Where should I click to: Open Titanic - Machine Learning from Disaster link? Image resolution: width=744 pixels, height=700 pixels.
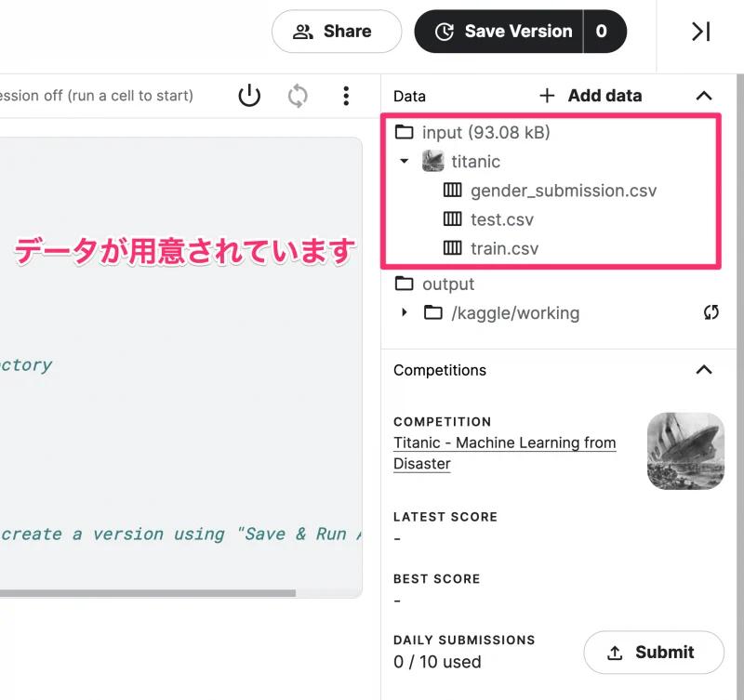point(505,453)
